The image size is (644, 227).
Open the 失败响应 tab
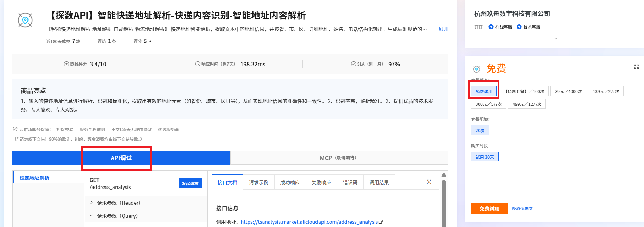(321, 182)
